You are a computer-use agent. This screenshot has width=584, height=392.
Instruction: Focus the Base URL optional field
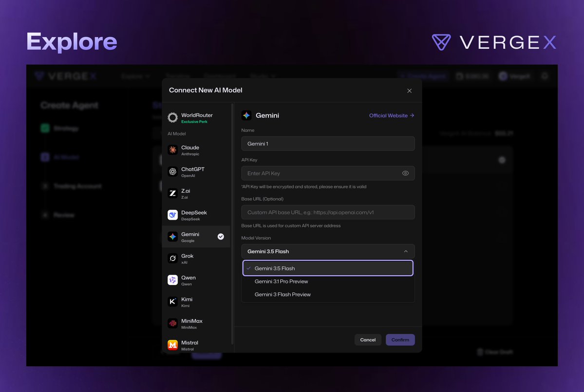(x=328, y=212)
